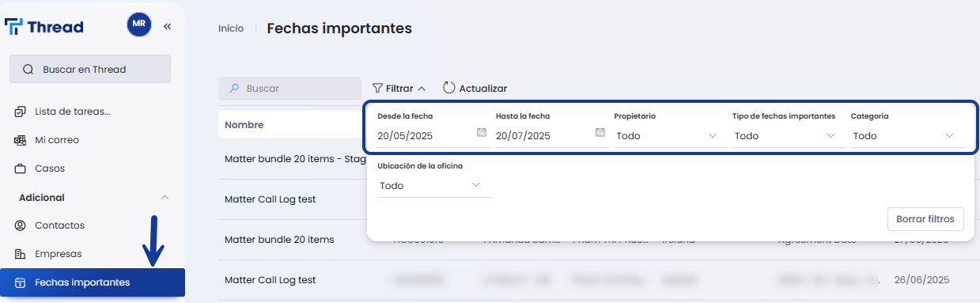This screenshot has width=980, height=303.
Task: Focus the Buscar en Thread search box
Action: 90,69
